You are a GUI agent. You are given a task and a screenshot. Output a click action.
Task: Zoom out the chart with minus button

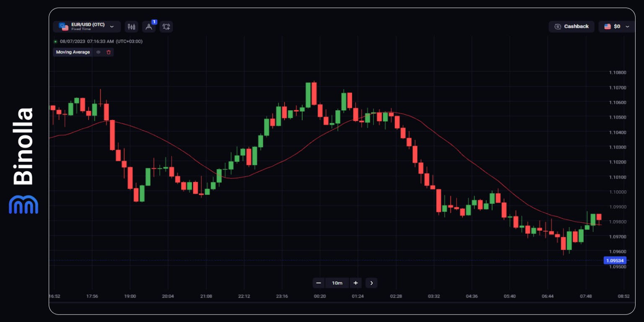coord(319,283)
